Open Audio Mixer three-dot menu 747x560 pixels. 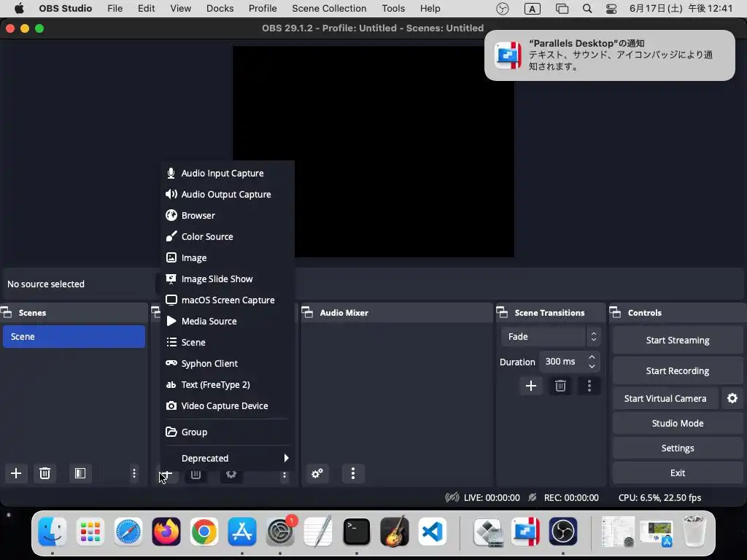353,473
